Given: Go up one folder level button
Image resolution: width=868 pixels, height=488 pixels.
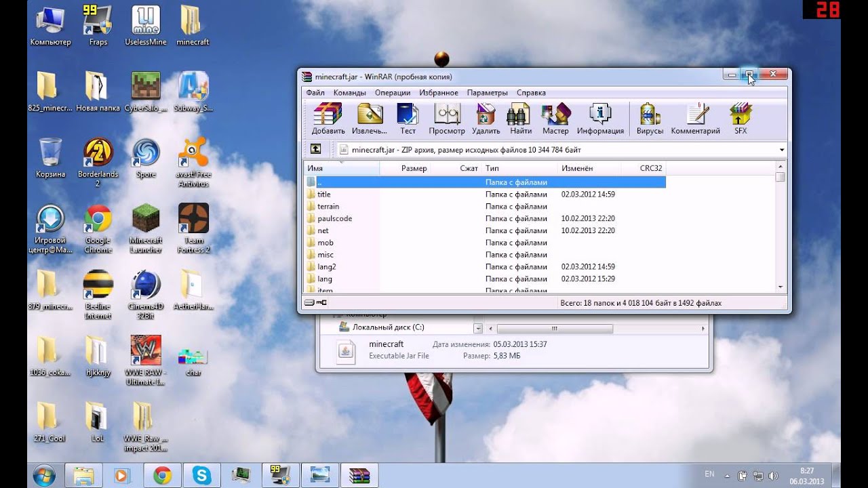Looking at the screenshot, I should [315, 149].
